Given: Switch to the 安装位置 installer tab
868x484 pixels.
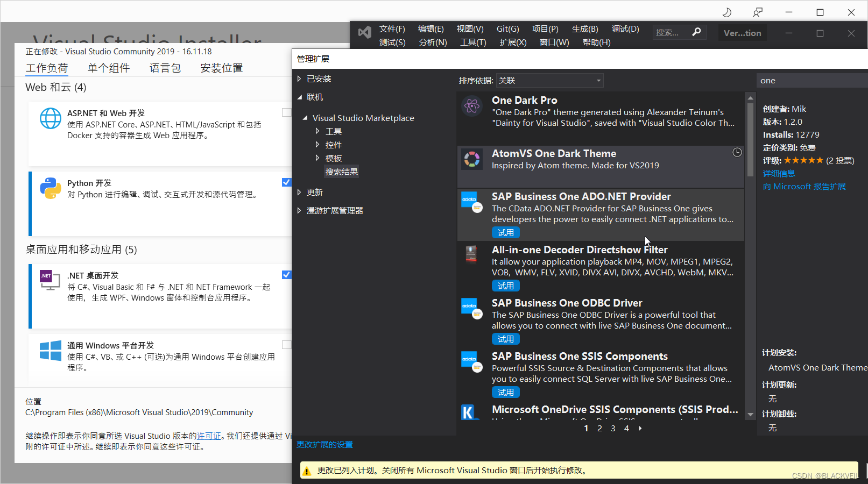Looking at the screenshot, I should pyautogui.click(x=222, y=68).
